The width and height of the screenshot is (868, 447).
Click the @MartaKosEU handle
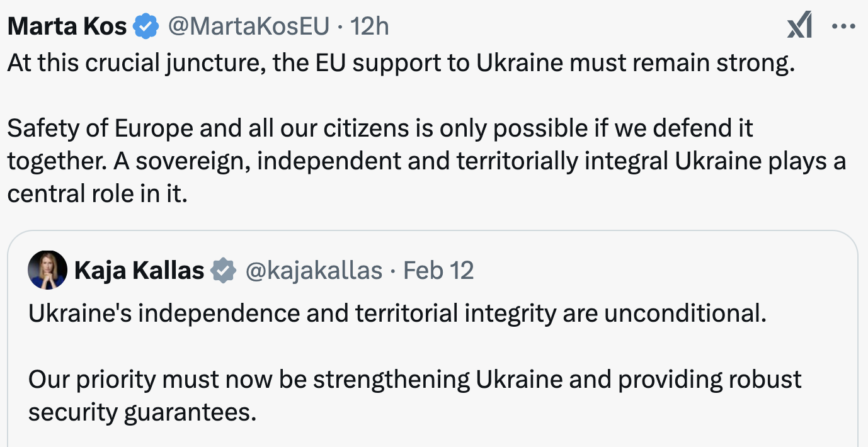click(248, 26)
